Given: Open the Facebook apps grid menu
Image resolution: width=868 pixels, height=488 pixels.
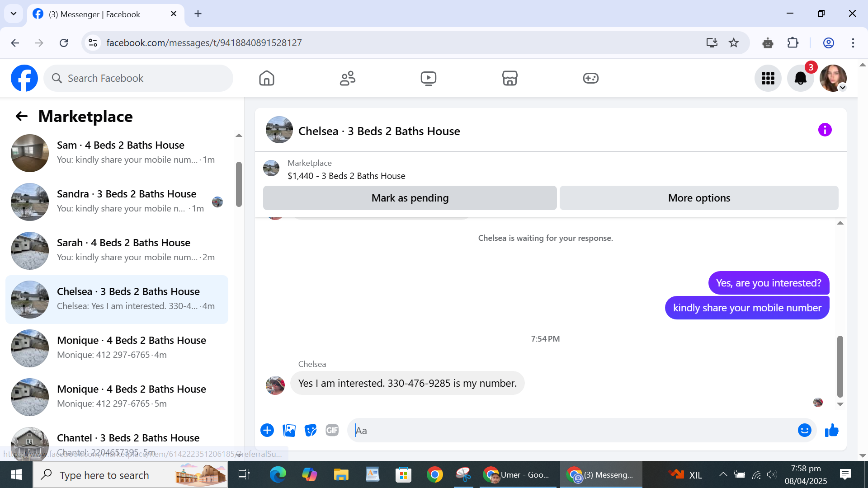Looking at the screenshot, I should coord(768,78).
